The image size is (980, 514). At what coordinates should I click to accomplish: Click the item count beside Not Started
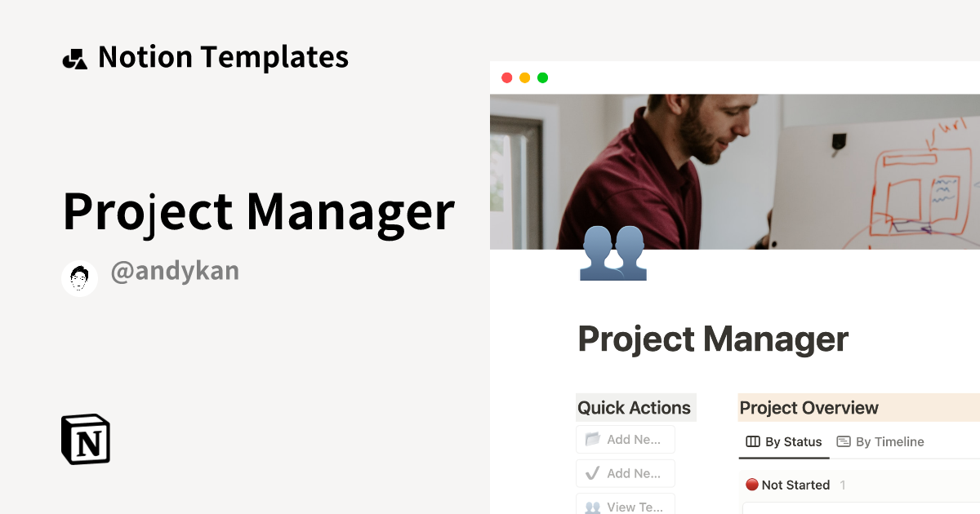coord(843,485)
